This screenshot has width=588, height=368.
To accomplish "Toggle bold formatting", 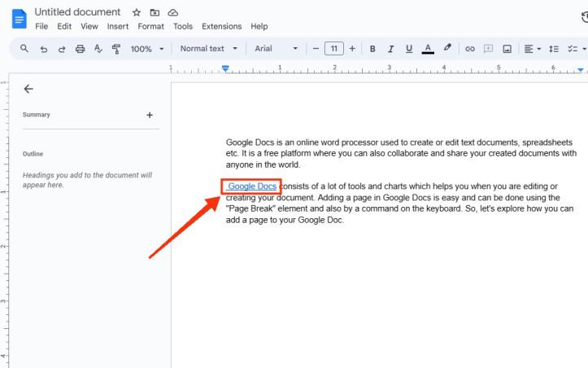I will [372, 49].
